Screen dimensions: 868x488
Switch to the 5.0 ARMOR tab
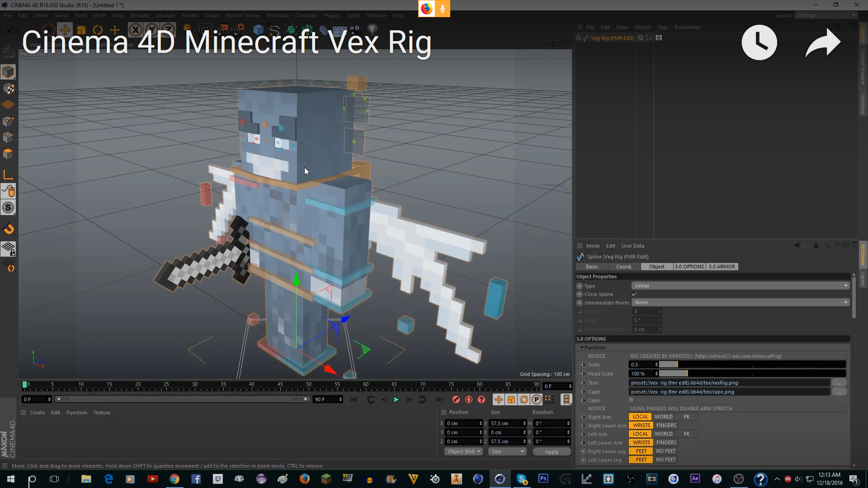point(722,267)
